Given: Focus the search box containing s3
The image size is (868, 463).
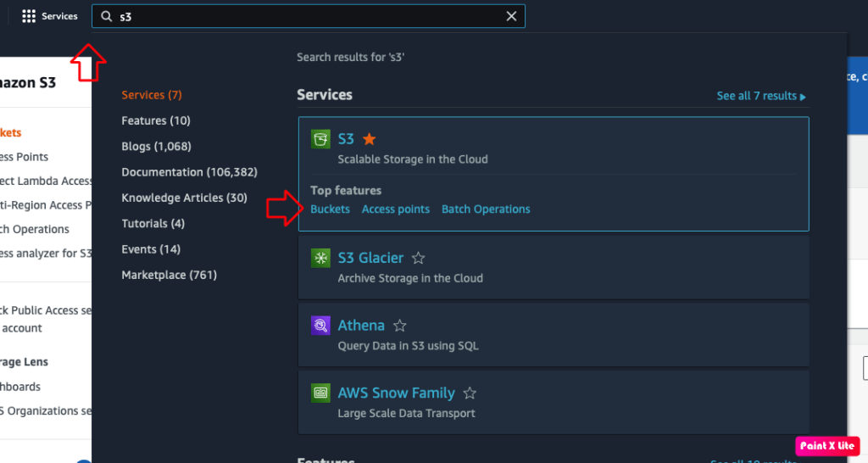Looking at the screenshot, I should click(309, 16).
